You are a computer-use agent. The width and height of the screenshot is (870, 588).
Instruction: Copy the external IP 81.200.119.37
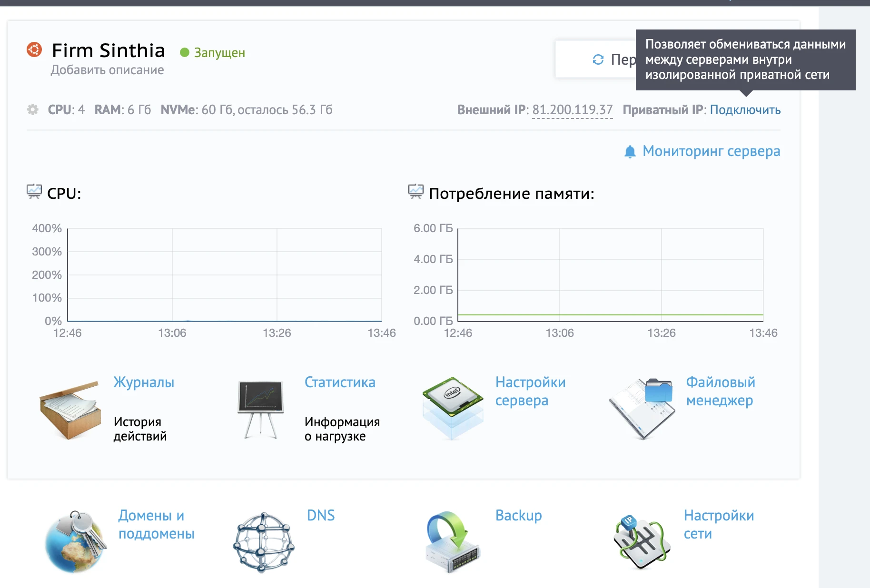pyautogui.click(x=572, y=109)
